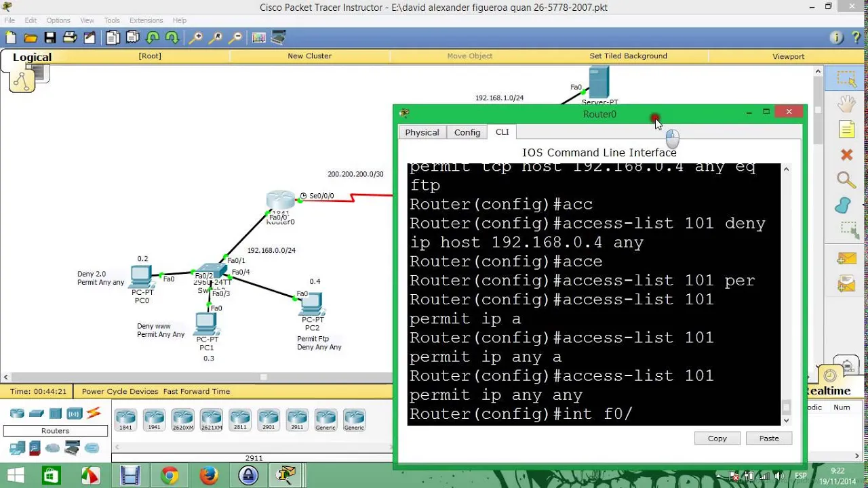Screen dimensions: 868x488
Task: Switch to Config tab in Router0 window
Action: [x=467, y=132]
